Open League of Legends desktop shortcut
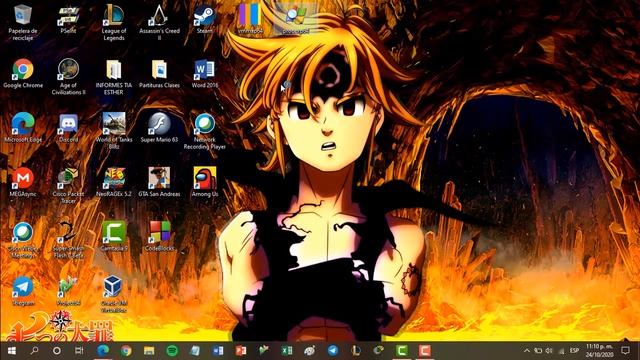Image resolution: width=640 pixels, height=360 pixels. coord(114,22)
